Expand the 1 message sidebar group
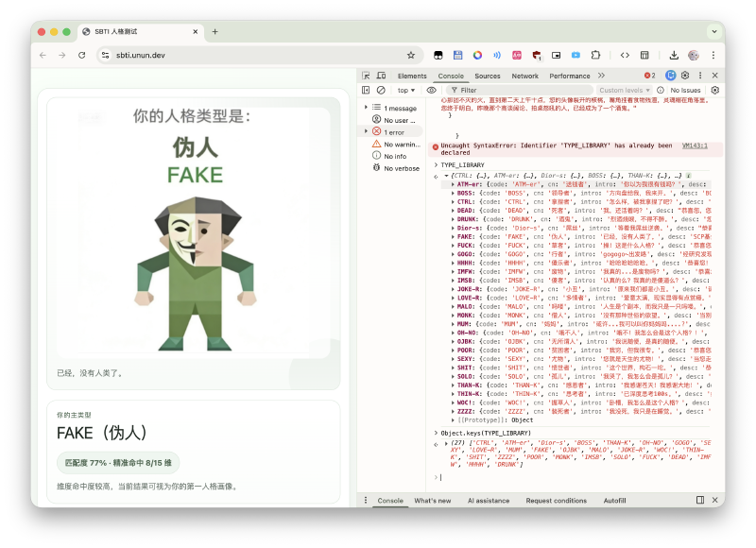Screen dimensions: 756x548 point(367,108)
